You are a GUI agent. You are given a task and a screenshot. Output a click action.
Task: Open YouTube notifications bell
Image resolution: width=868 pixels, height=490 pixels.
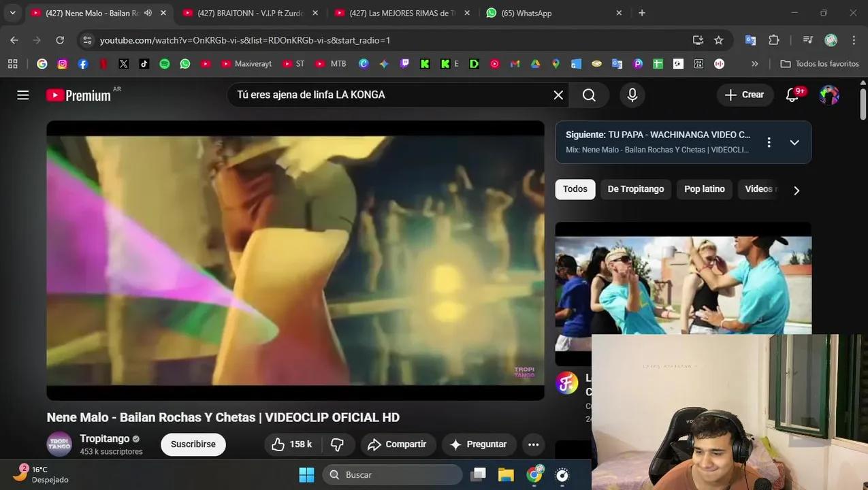[792, 95]
